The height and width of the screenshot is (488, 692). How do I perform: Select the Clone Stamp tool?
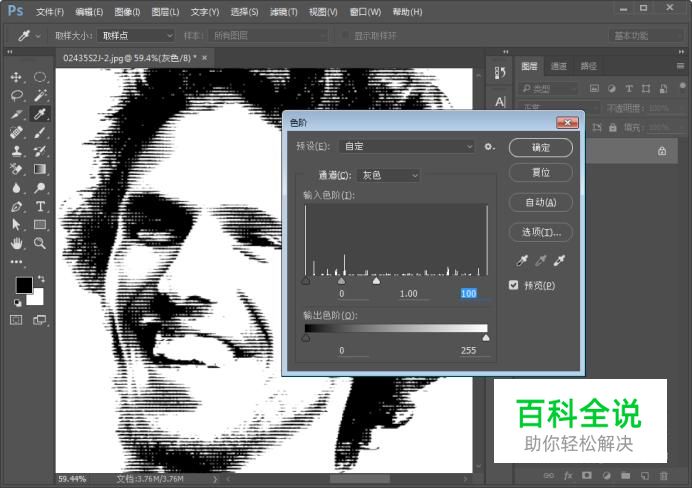16,151
